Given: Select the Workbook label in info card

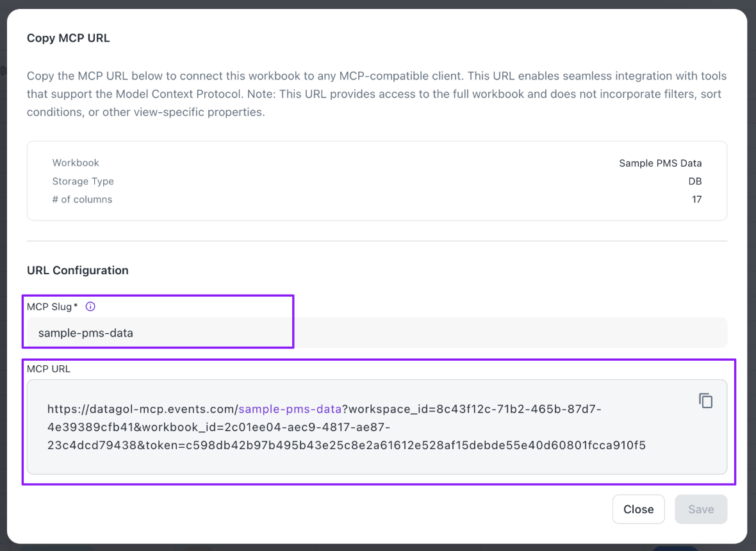Looking at the screenshot, I should click(76, 163).
